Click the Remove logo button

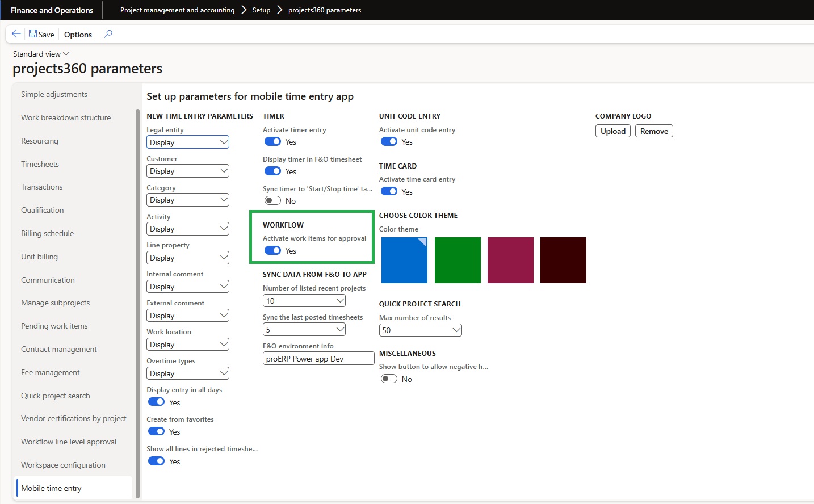coord(654,131)
